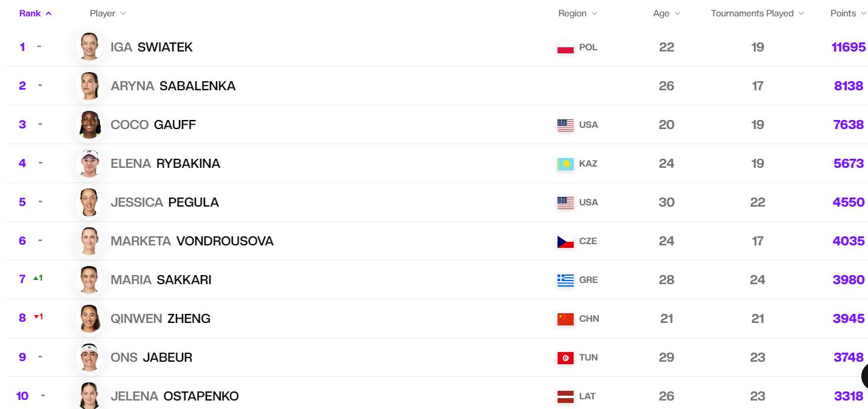Open Jessica Pegula's profile link
Viewport: 868px width, 409px height.
pos(164,202)
